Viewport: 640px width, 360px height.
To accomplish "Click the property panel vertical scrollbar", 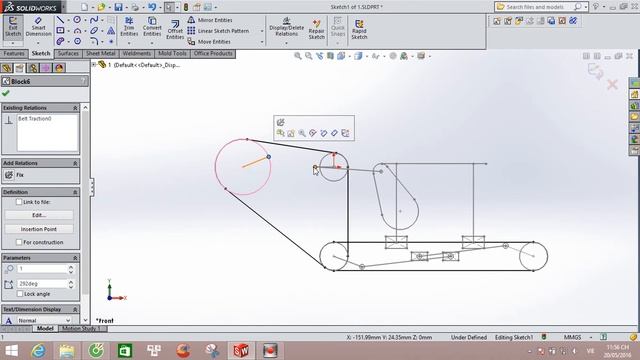I will pyautogui.click(x=85, y=213).
